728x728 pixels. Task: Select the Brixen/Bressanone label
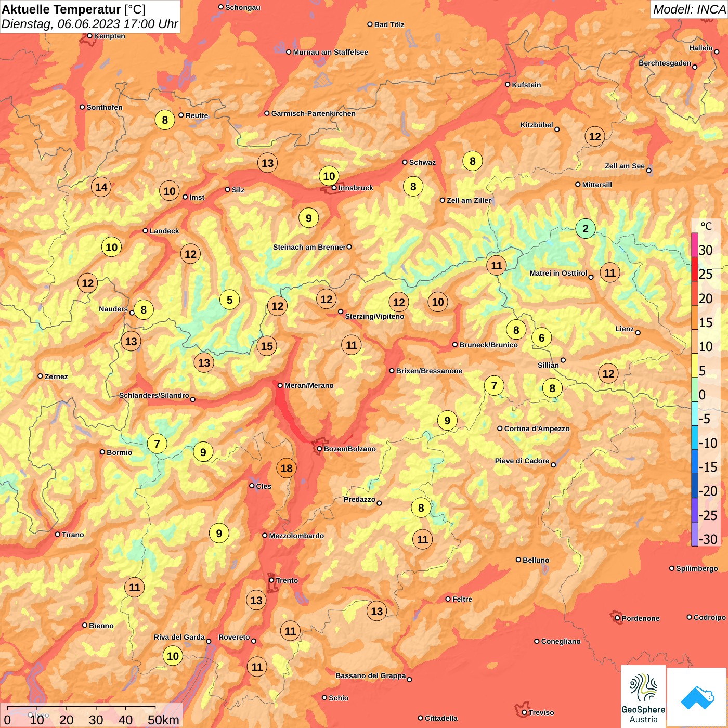pyautogui.click(x=429, y=371)
